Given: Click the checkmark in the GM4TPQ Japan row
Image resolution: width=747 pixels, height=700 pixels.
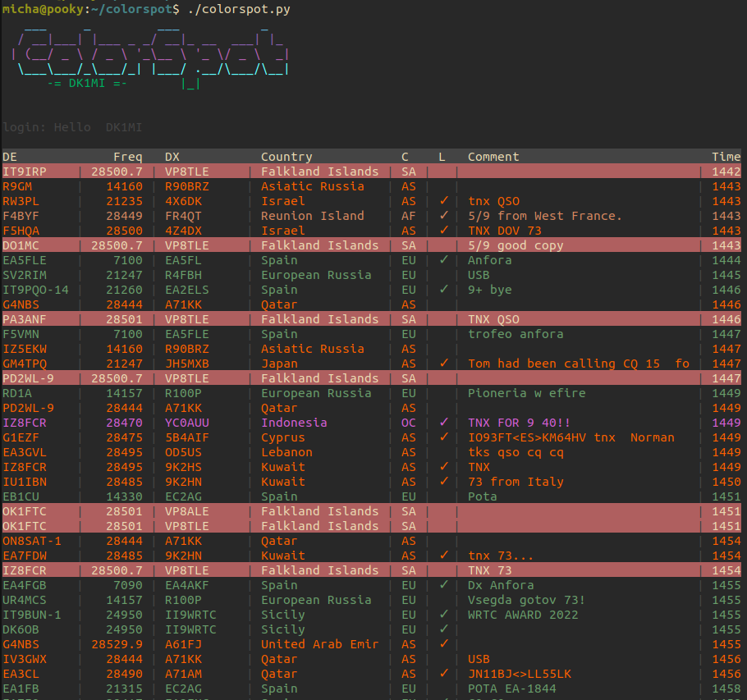Looking at the screenshot, I should tap(443, 364).
